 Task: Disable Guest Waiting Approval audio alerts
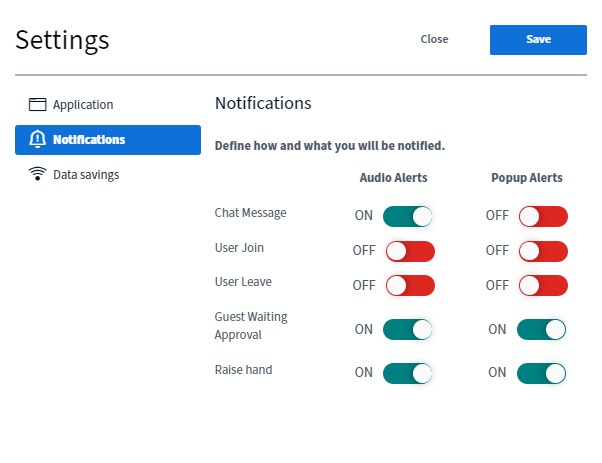coord(408,330)
